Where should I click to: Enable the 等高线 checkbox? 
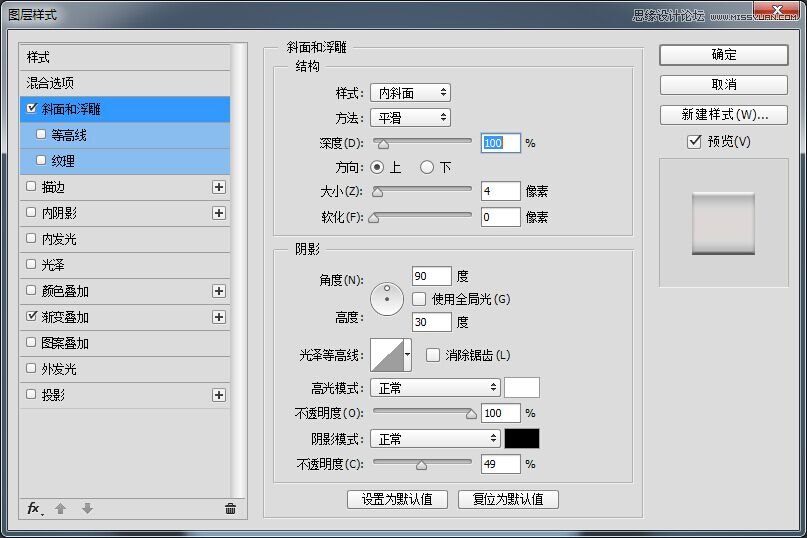[41, 134]
